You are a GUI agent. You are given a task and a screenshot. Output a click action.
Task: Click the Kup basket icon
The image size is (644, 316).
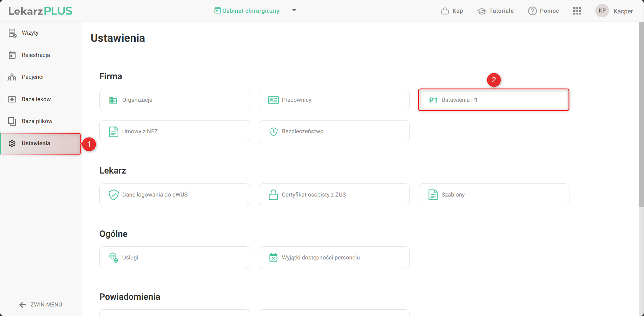click(445, 11)
